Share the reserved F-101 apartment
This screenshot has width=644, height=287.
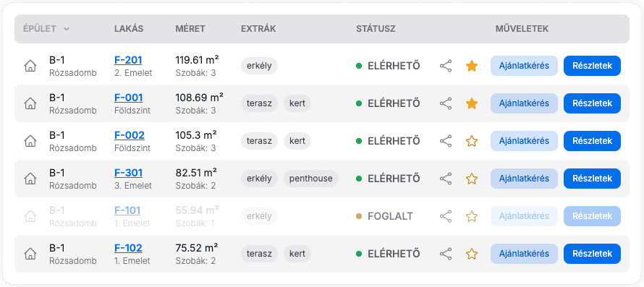tap(446, 216)
